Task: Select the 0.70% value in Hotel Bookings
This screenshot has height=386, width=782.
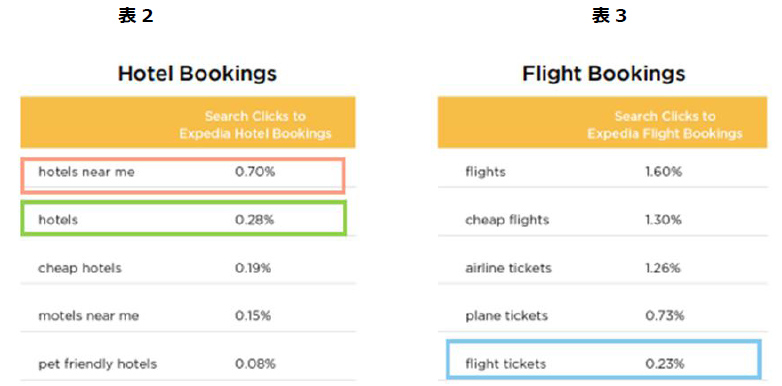Action: (255, 172)
